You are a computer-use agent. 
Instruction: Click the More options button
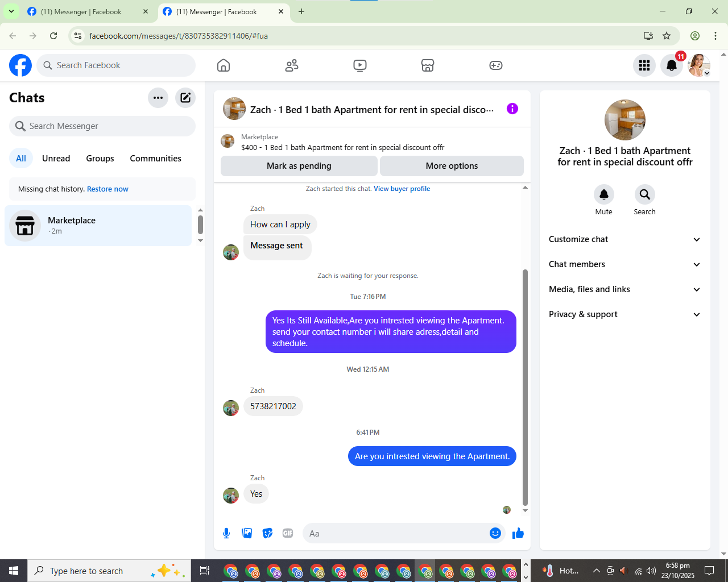click(x=452, y=166)
